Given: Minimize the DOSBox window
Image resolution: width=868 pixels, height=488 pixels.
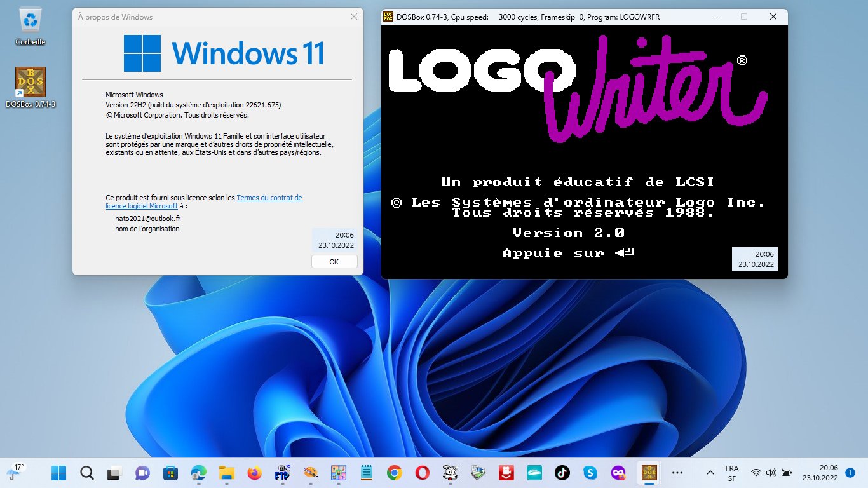Looking at the screenshot, I should point(715,17).
